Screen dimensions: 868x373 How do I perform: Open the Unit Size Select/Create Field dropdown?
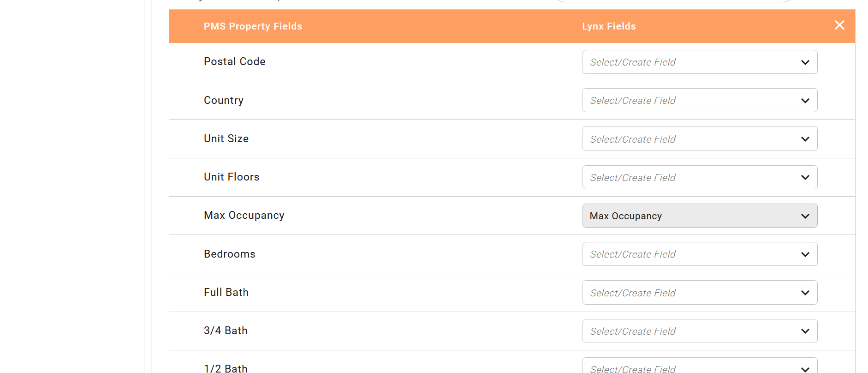coord(700,139)
